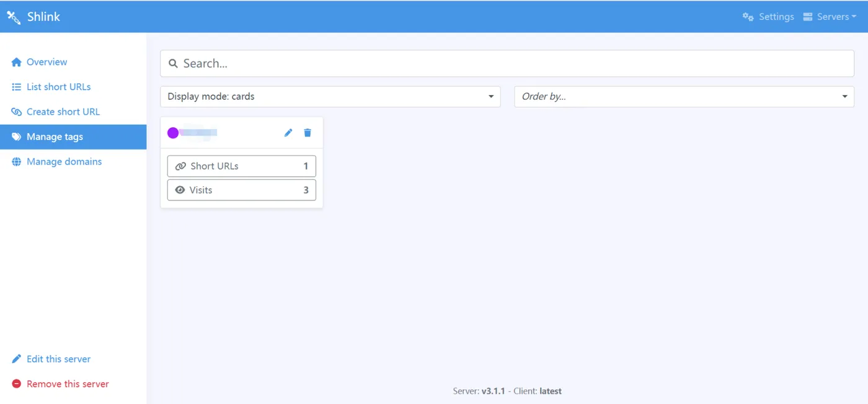Screen dimensions: 868x404
Task: Open the tag's Visits button
Action: [x=242, y=190]
